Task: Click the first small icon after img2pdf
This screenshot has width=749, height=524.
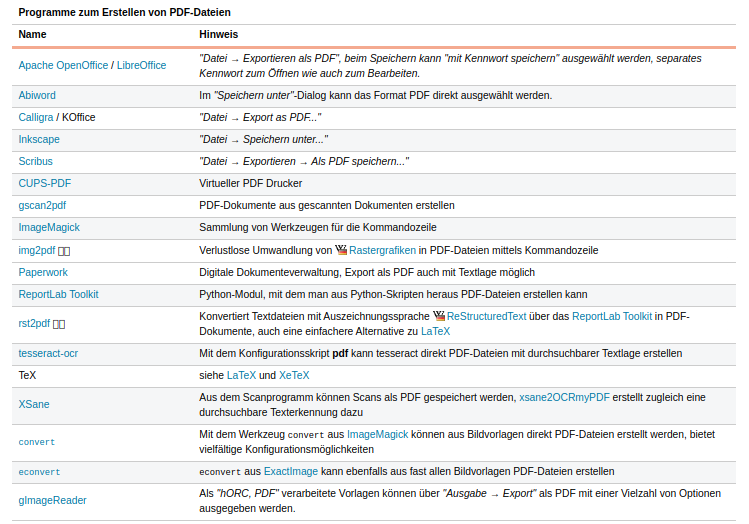Action: pos(62,250)
